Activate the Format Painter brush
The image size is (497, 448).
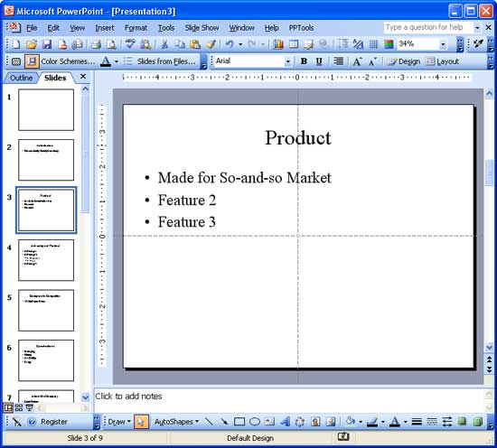[211, 44]
